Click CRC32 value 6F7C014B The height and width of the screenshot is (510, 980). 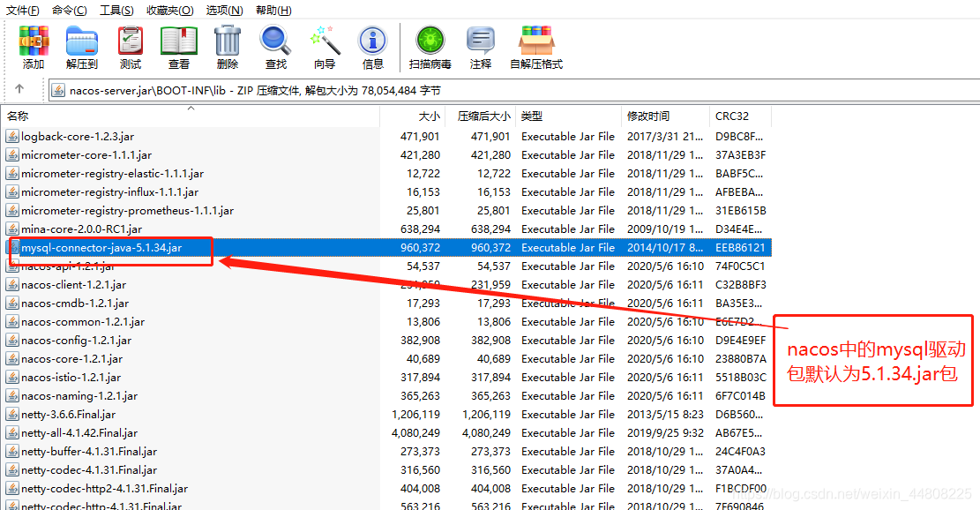[741, 395]
